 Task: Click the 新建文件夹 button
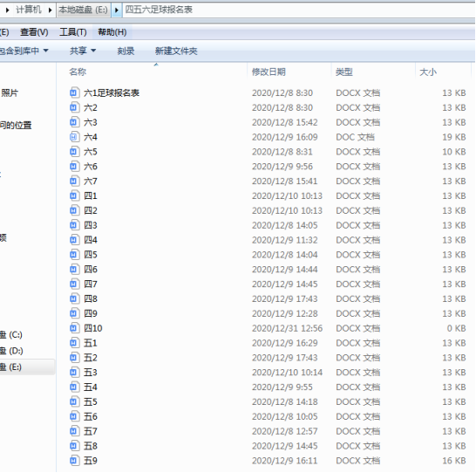(x=176, y=51)
